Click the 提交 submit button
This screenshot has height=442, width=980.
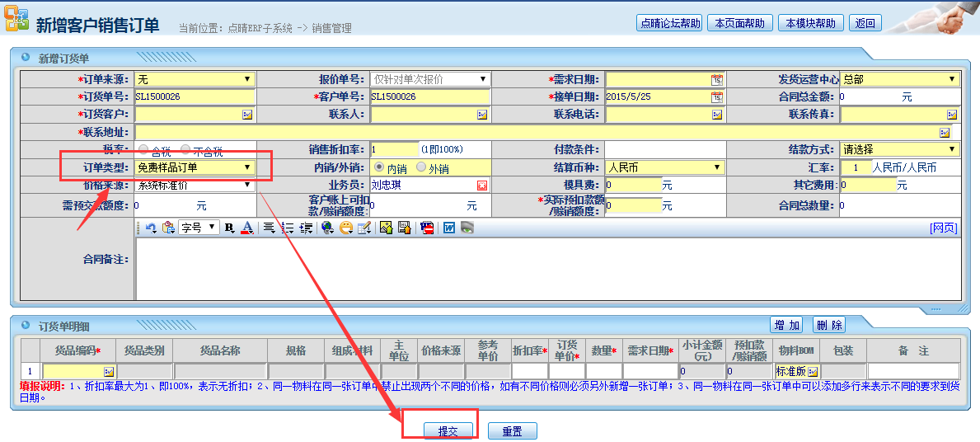pyautogui.click(x=448, y=431)
